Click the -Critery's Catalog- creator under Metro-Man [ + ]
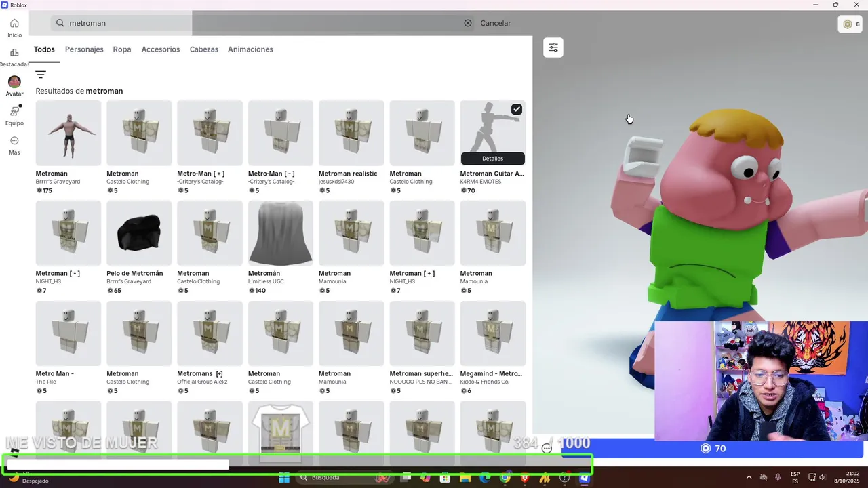Image resolution: width=868 pixels, height=488 pixels. 200,182
